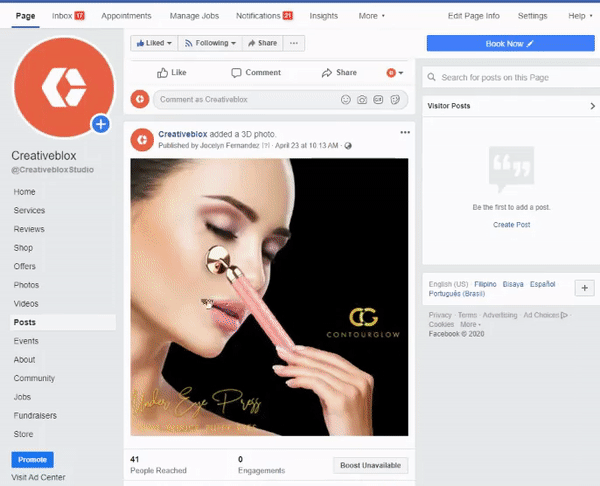Select Reviews in left sidebar
Image resolution: width=600 pixels, height=486 pixels.
[29, 229]
